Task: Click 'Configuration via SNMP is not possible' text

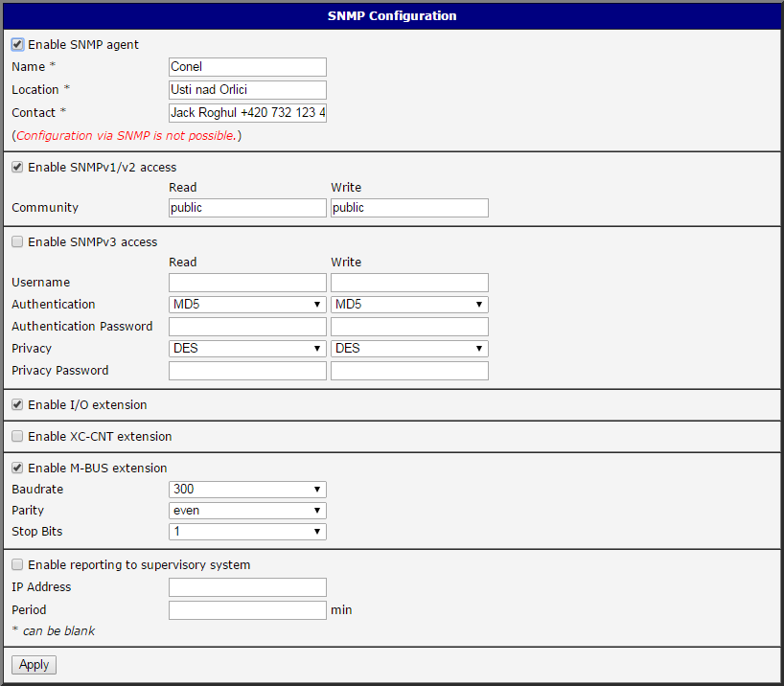Action: [x=127, y=135]
